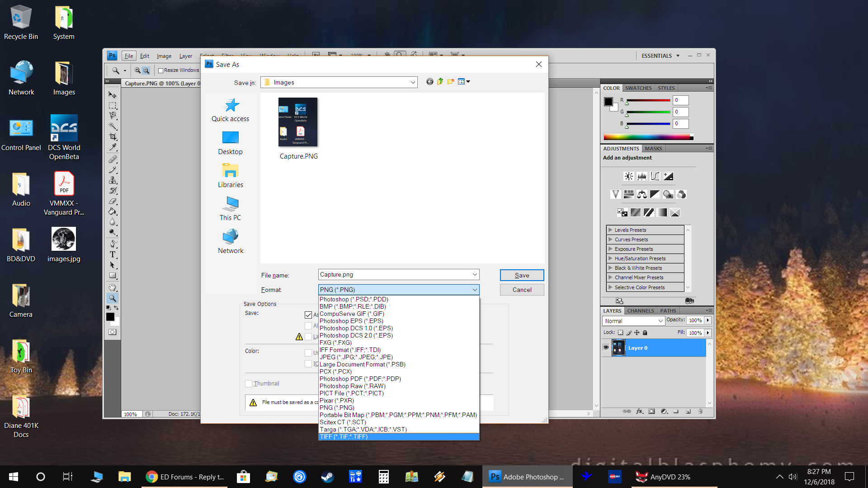Click the color spectrum ramp

[x=648, y=137]
